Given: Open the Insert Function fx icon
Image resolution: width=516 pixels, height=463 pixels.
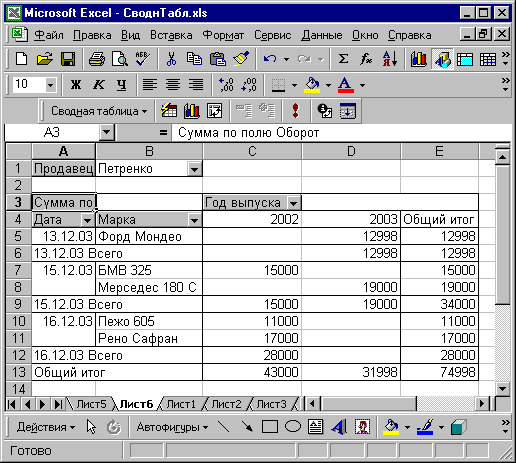Looking at the screenshot, I should click(366, 59).
